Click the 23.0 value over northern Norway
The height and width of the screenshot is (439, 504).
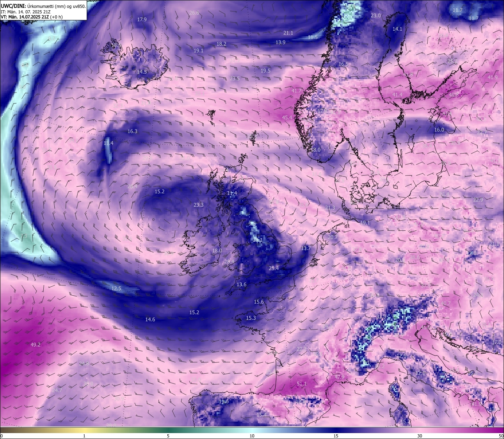pos(376,15)
